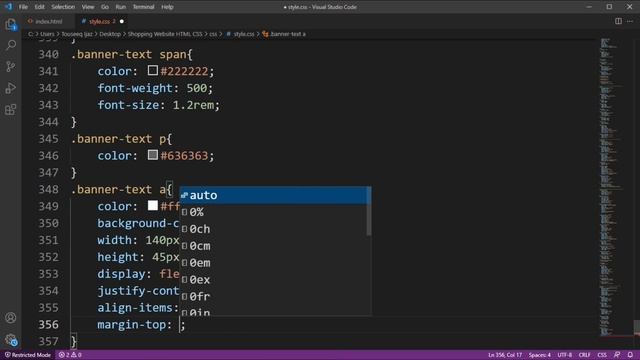The width and height of the screenshot is (640, 360).
Task: Open the Terminal menu
Action: pos(143,7)
